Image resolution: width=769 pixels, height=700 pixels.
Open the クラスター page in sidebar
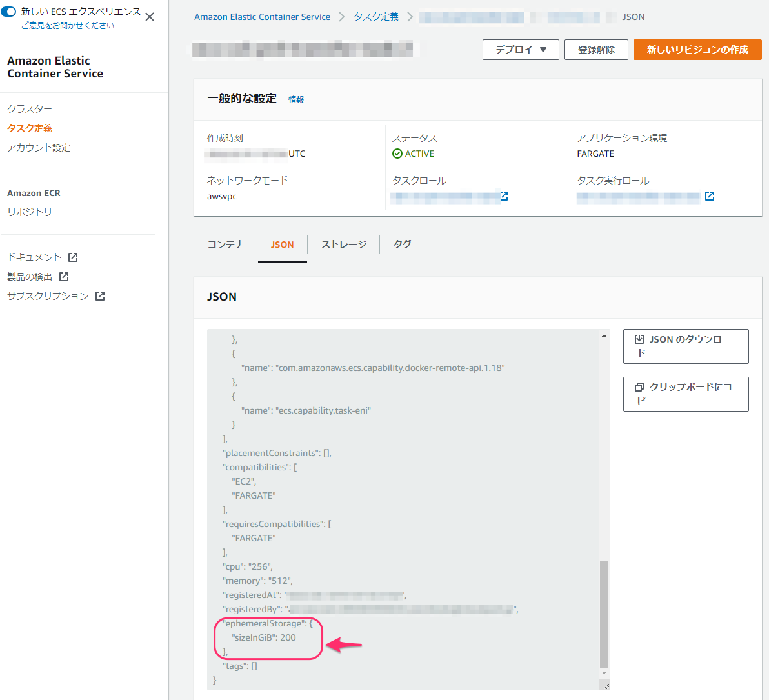[x=30, y=108]
